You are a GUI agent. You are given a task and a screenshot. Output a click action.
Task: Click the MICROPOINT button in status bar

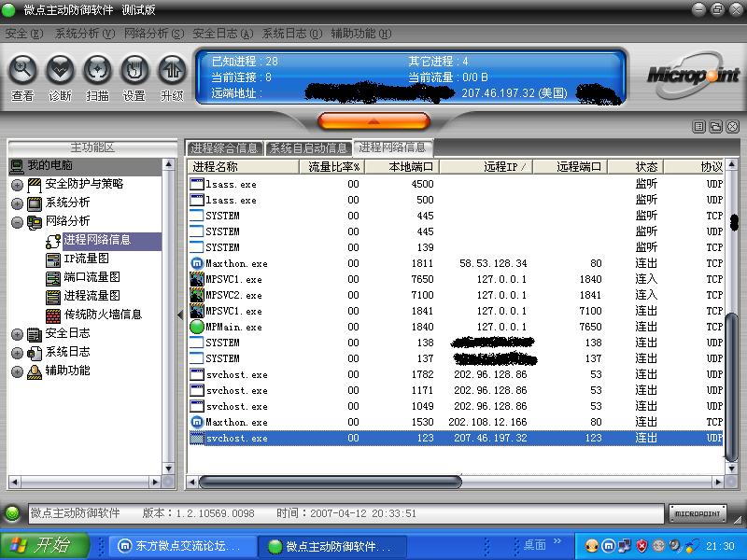[x=698, y=513]
